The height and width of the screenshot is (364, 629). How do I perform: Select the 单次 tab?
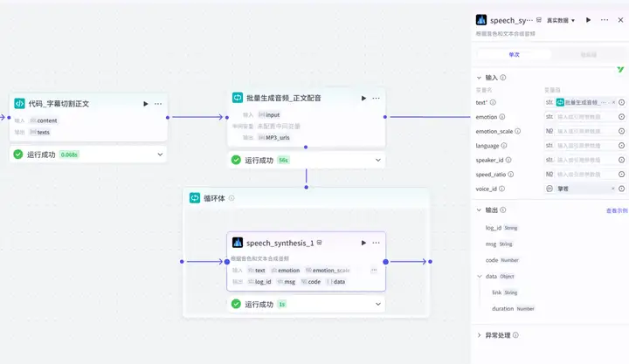[514, 54]
